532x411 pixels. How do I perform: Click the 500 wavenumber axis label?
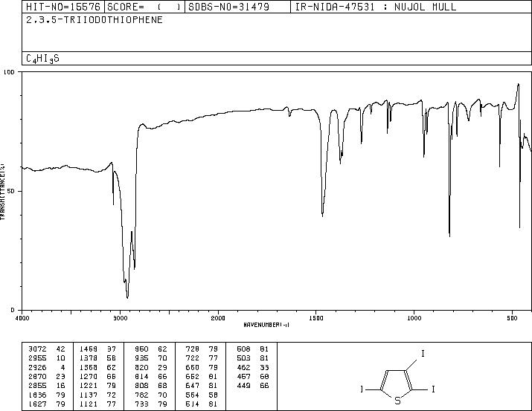pyautogui.click(x=512, y=318)
